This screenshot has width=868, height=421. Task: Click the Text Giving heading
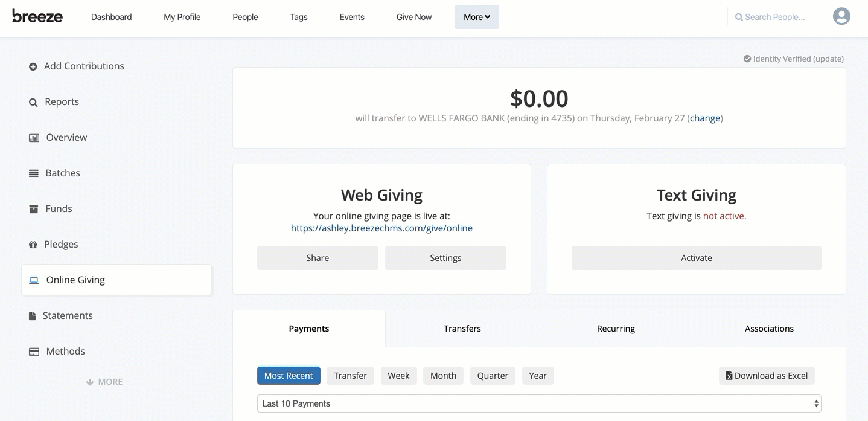coord(697,195)
